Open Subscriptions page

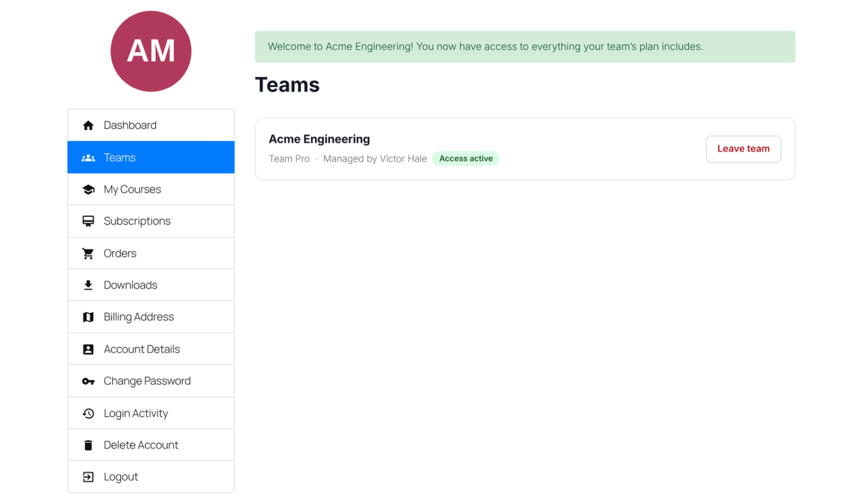(x=151, y=221)
